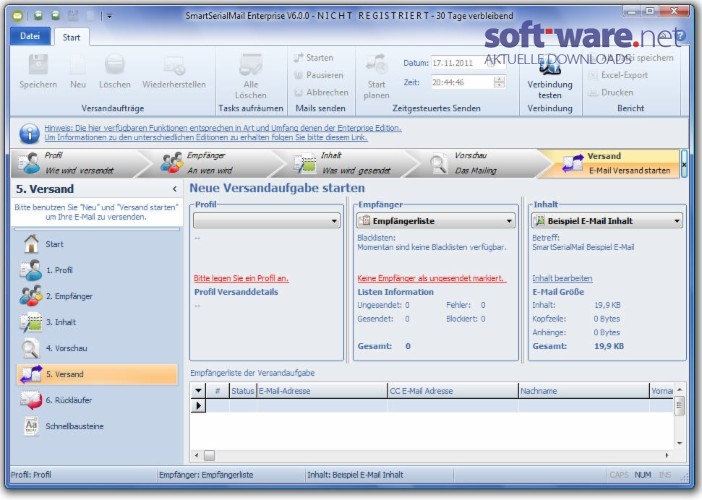Click the Löschen icon in Versandaufträge
This screenshot has width=702, height=500.
pyautogui.click(x=115, y=65)
